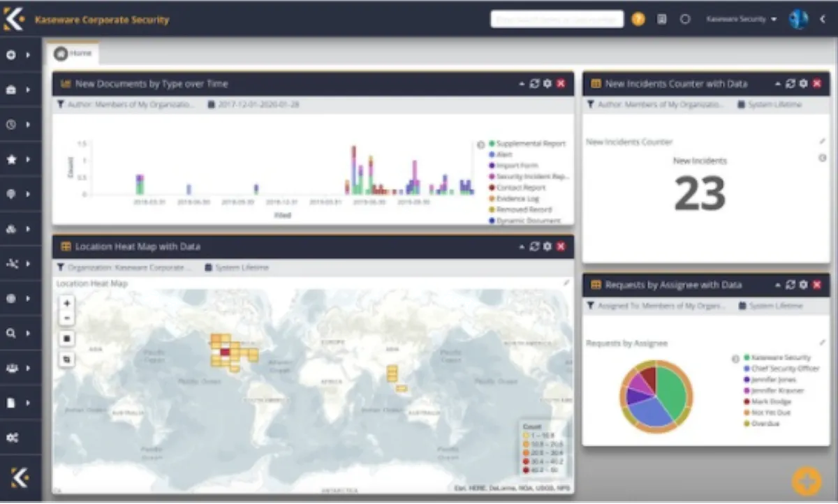The image size is (838, 504).
Task: Toggle Alert legend series
Action: coord(500,154)
